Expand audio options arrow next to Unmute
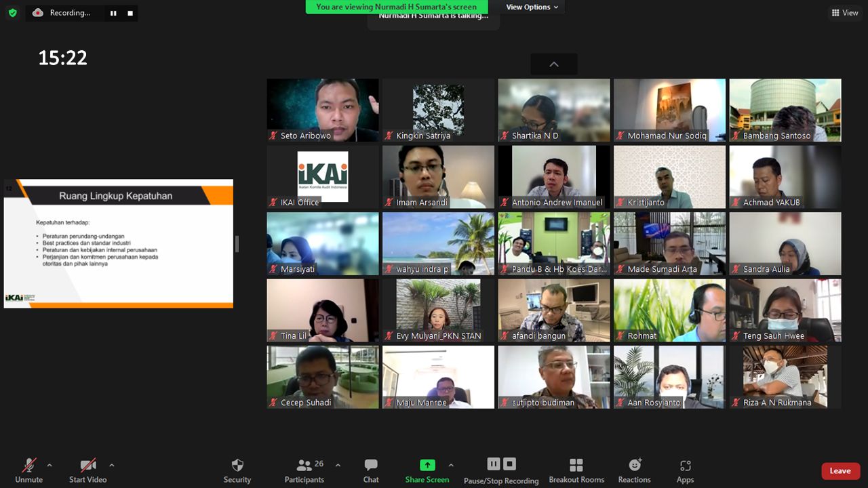 point(49,465)
